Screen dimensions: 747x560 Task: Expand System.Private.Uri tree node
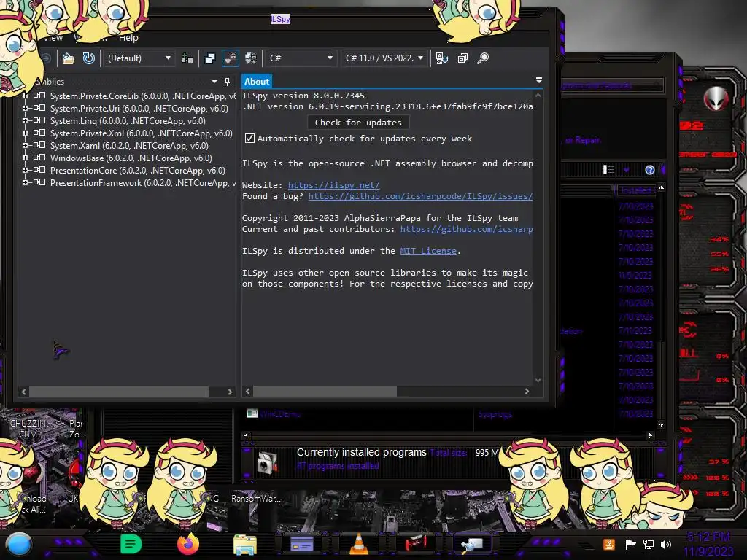tap(25, 108)
